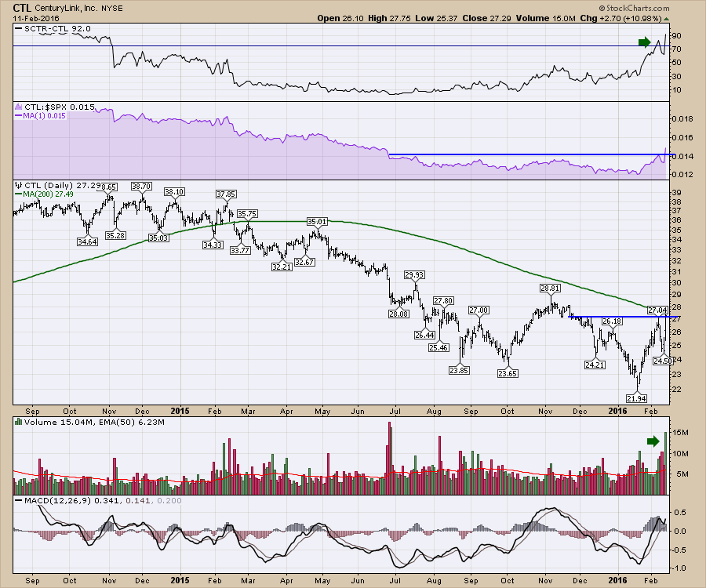Select the 38.70 high price label
706x588 pixels.
(x=141, y=187)
